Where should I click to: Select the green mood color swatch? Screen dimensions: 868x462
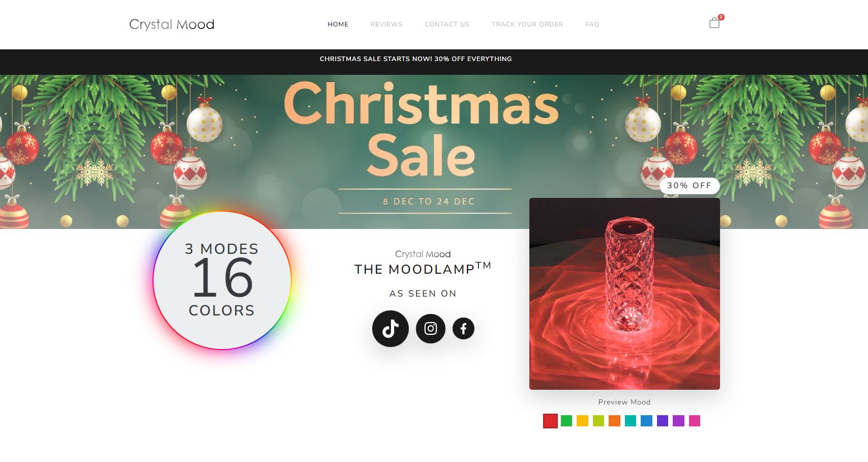tap(566, 421)
